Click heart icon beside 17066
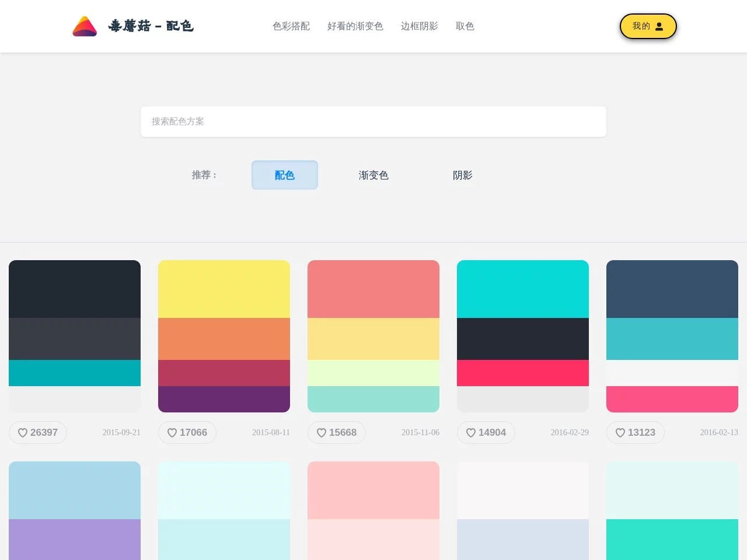 point(172,432)
